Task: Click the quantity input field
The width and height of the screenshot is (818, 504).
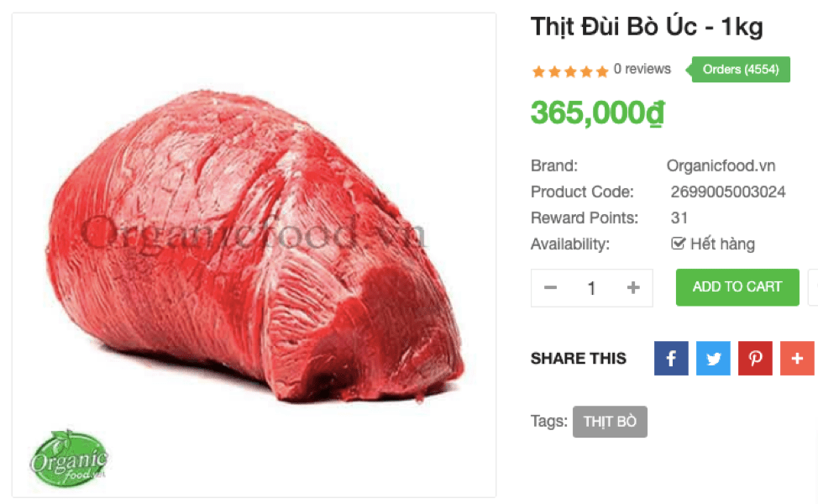Action: (591, 288)
